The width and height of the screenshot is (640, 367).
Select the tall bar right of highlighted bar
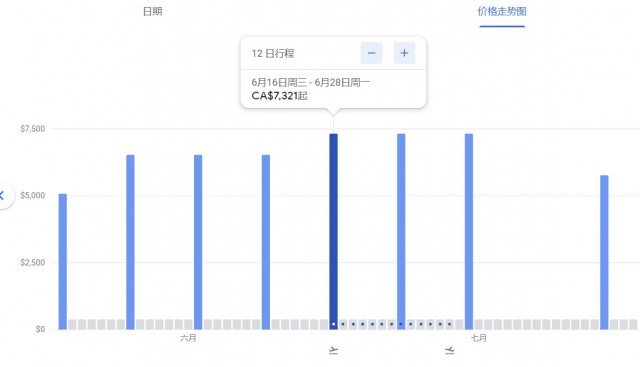coord(401,231)
